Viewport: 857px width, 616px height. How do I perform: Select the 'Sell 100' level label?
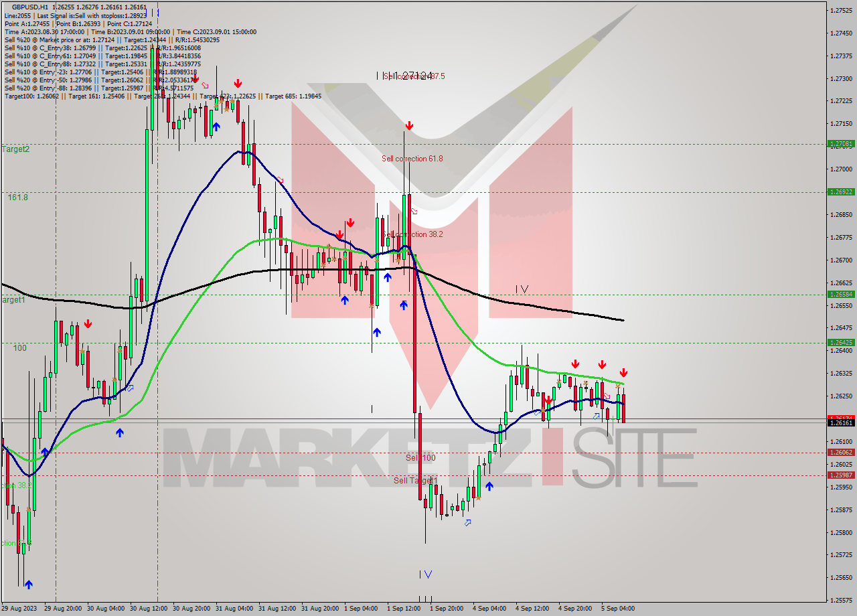[x=420, y=458]
